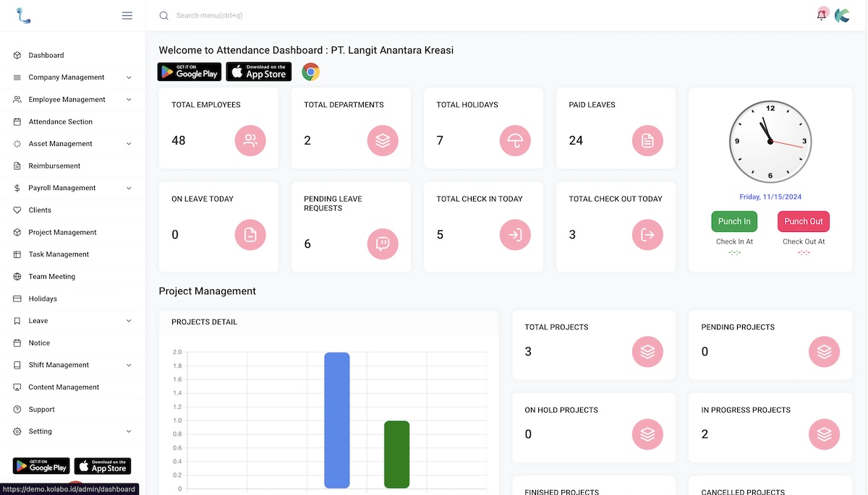This screenshot has height=495, width=868.
Task: Click the Attendance Section calendar icon
Action: click(x=17, y=121)
